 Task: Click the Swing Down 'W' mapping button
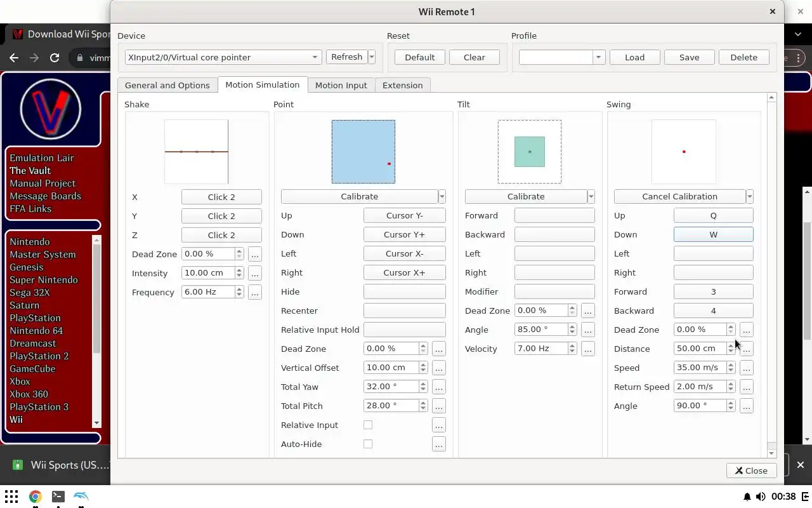(x=714, y=235)
